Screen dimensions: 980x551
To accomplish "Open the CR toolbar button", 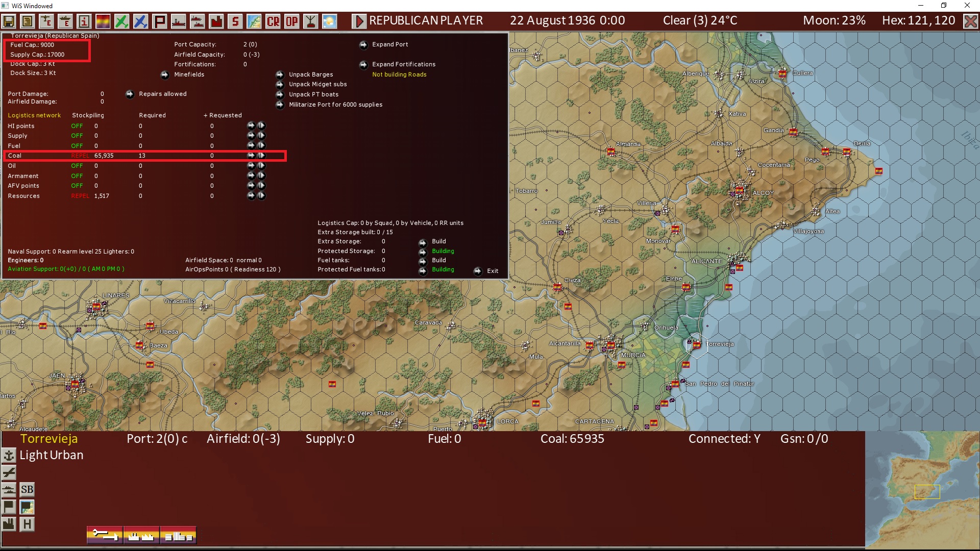I will tap(273, 21).
